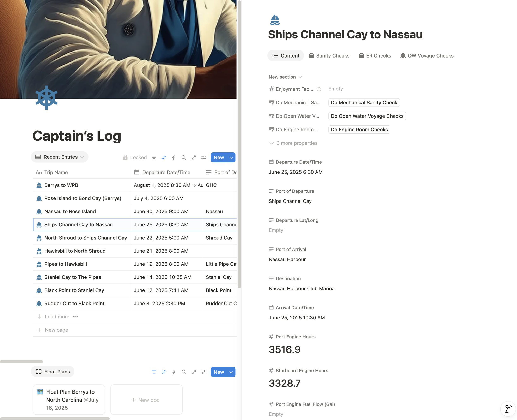Click the search icon in Recent Entries toolbar

(184, 157)
